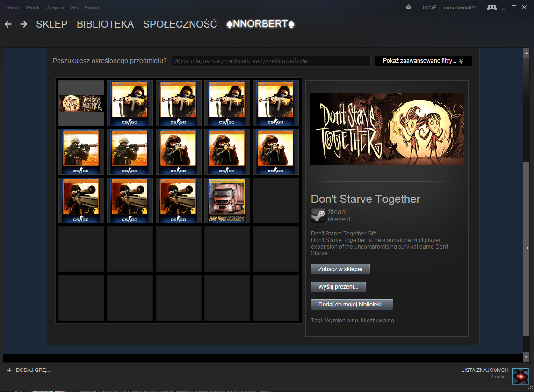Viewport: 534px width, 392px height.
Task: Select the second FBI CS:GO card
Action: pos(130,152)
